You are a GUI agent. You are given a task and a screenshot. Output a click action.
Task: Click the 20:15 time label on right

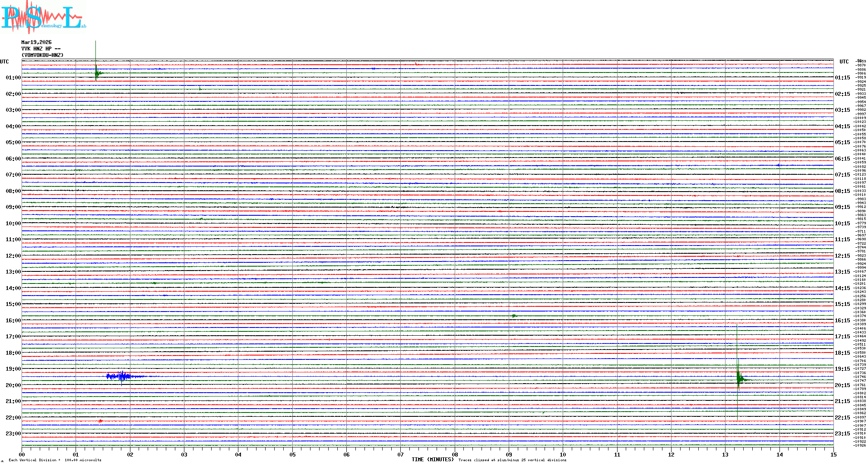pyautogui.click(x=842, y=385)
